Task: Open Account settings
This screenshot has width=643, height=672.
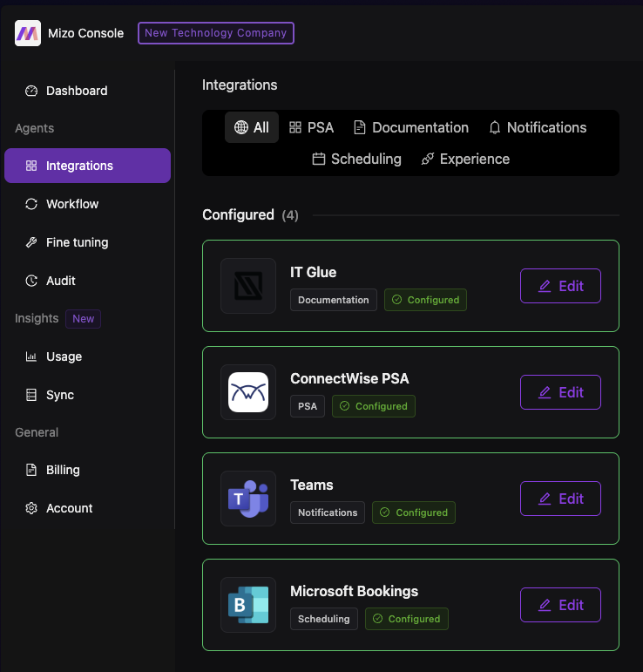Action: [x=69, y=508]
